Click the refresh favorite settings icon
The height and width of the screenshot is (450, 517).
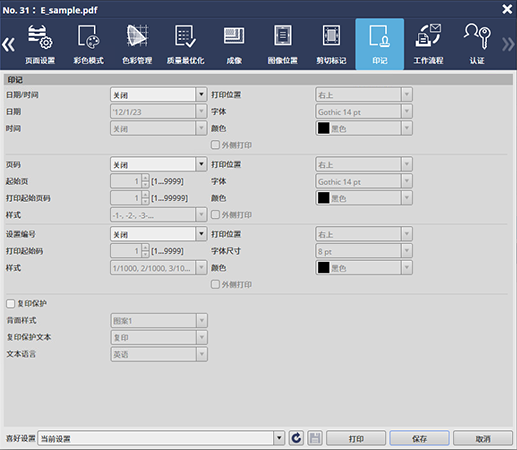[296, 438]
